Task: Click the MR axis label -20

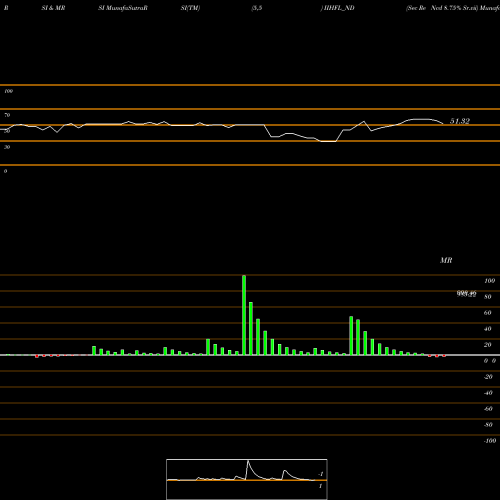Action: (x=488, y=377)
